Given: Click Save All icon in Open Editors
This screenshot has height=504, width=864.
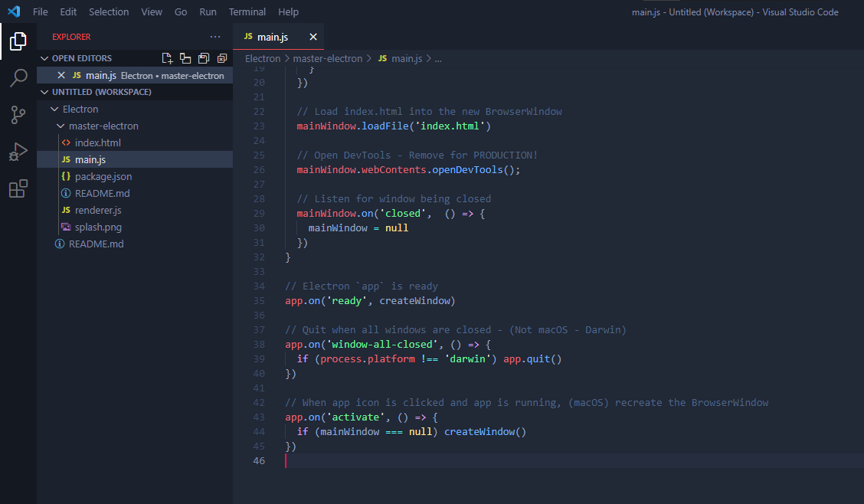Looking at the screenshot, I should tap(204, 58).
